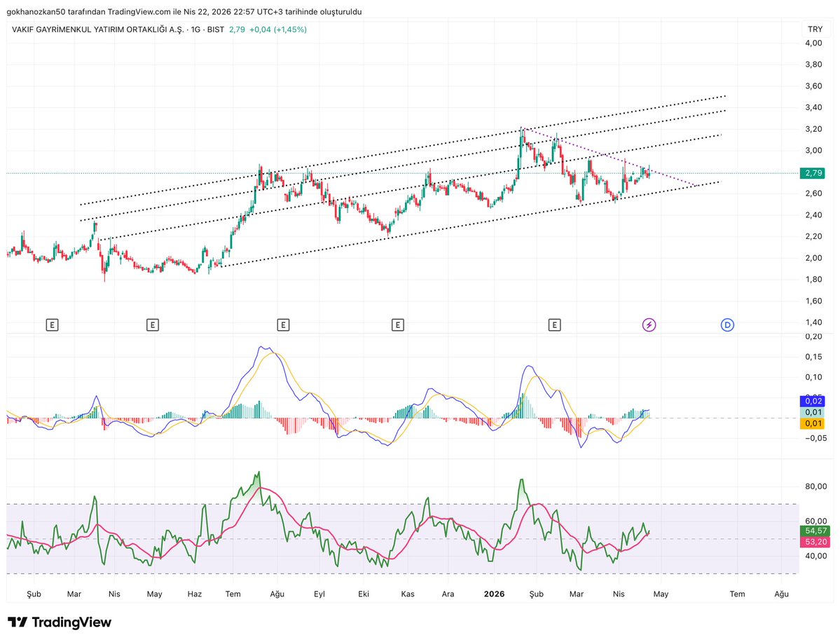The image size is (840, 642).
Task: Select the blue 0,02 MACD value label
Action: click(813, 401)
